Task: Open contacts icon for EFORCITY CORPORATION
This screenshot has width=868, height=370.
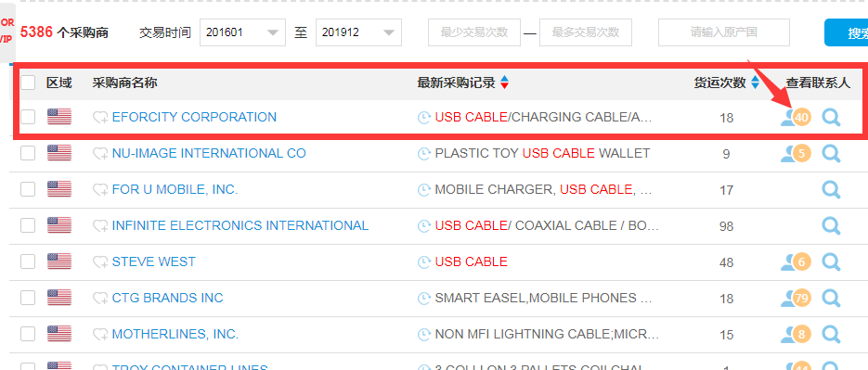Action: pos(795,117)
